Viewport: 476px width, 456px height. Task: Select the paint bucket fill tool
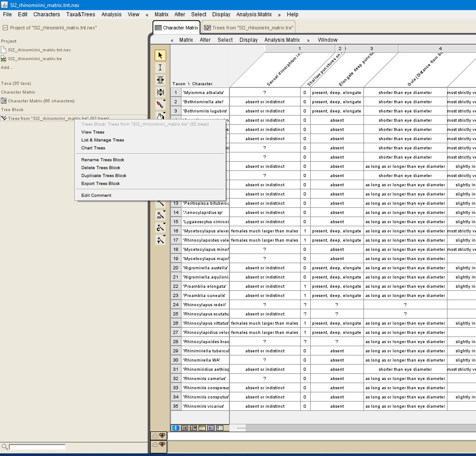coord(160,116)
